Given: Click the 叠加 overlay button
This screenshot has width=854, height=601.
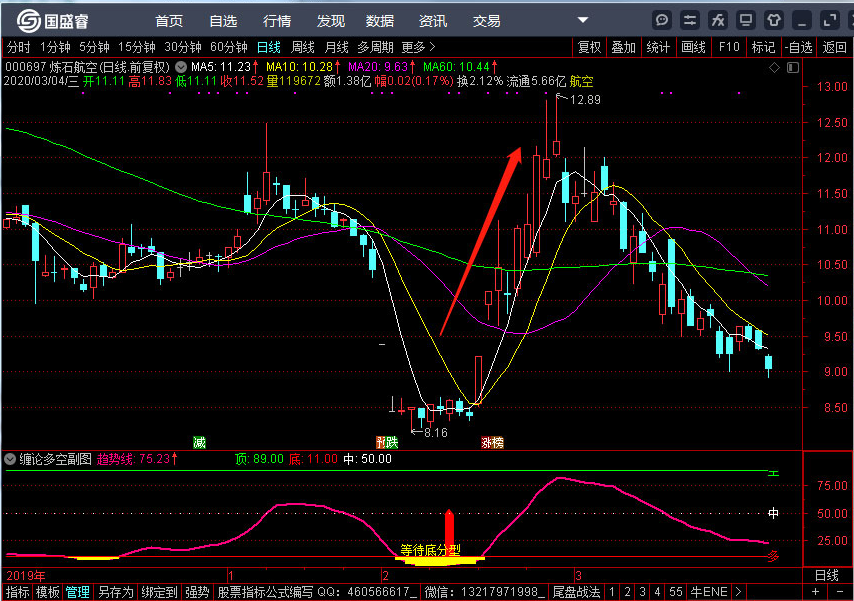Looking at the screenshot, I should (624, 47).
